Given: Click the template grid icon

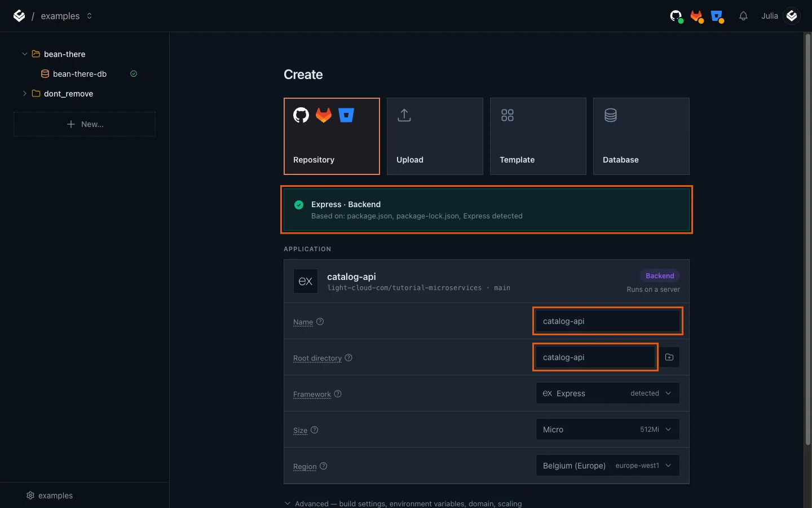Looking at the screenshot, I should pos(507,115).
